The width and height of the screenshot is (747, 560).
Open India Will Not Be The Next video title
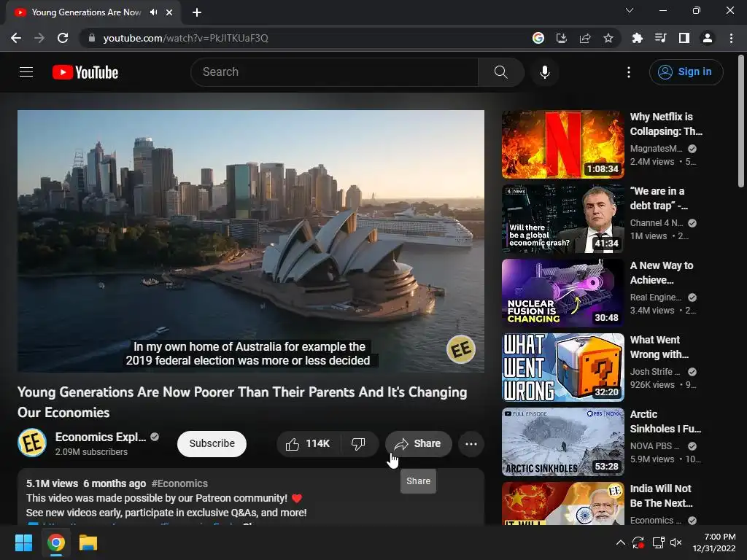[x=661, y=496]
